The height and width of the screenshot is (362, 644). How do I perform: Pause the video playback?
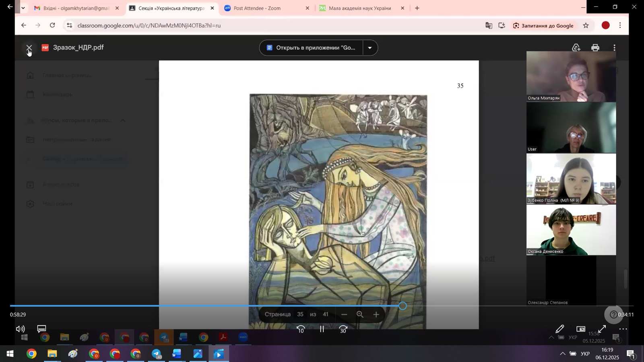tap(322, 329)
